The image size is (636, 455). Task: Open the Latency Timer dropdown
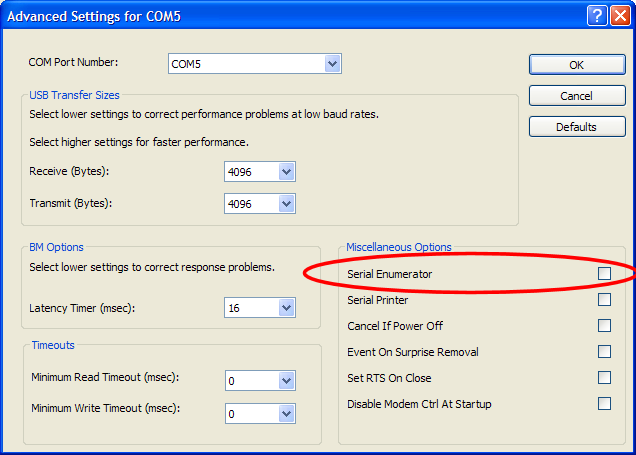tap(286, 308)
